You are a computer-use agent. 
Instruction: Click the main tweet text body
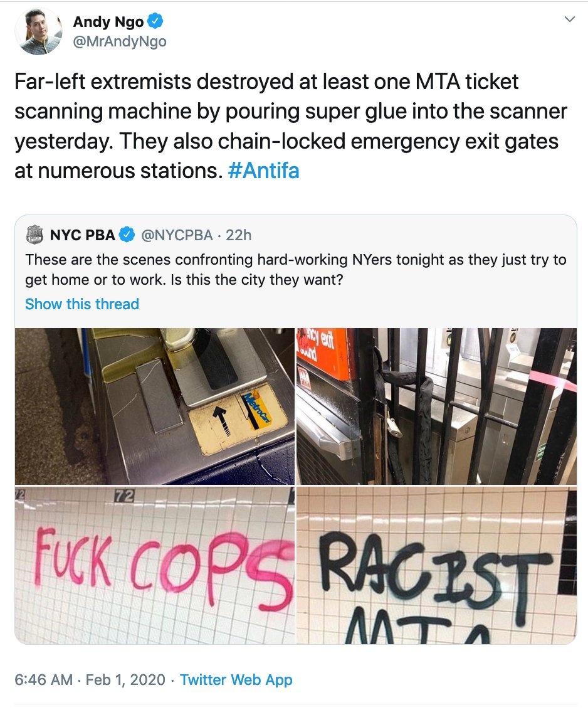tap(291, 126)
